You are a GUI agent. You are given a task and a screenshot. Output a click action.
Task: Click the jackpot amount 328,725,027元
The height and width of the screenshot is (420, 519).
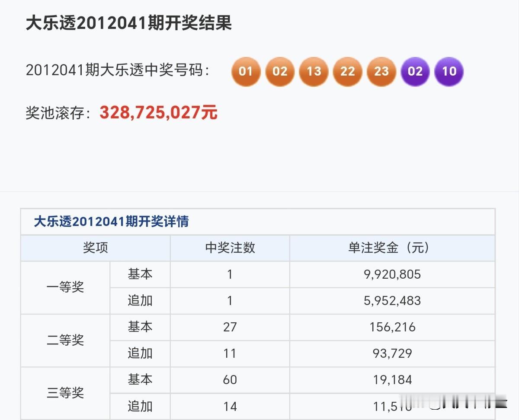(x=159, y=113)
